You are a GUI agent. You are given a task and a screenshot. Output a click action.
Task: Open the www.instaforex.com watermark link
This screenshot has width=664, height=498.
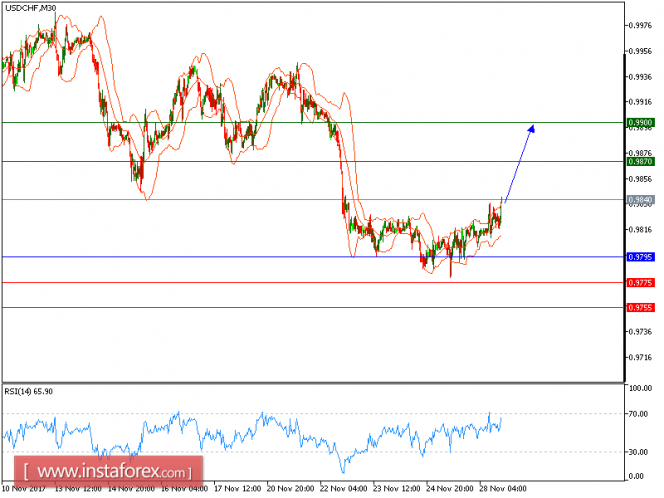pyautogui.click(x=108, y=471)
